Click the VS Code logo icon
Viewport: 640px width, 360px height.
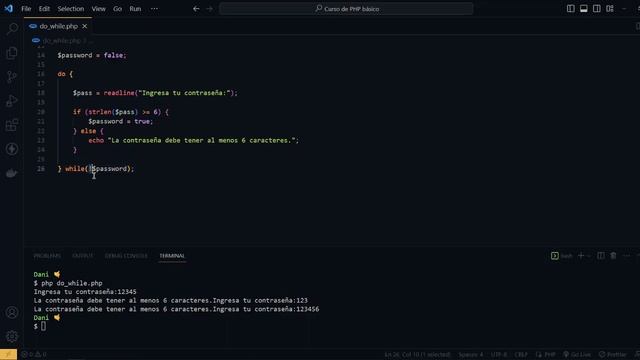pyautogui.click(x=9, y=9)
